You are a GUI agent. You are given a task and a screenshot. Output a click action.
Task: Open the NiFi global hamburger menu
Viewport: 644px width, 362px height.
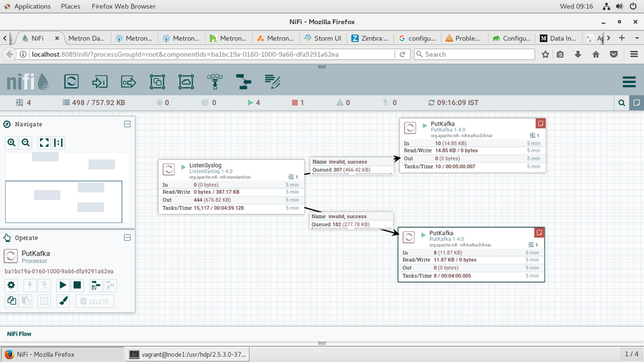(x=629, y=82)
